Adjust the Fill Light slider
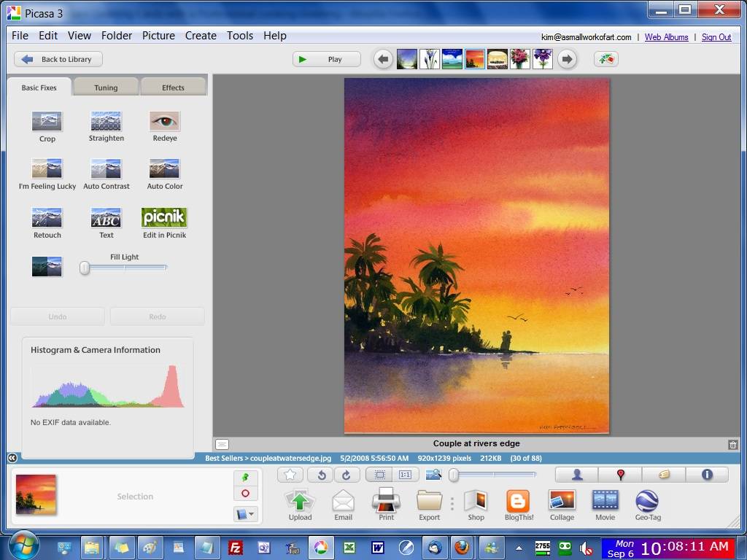The image size is (747, 560). tap(85, 268)
